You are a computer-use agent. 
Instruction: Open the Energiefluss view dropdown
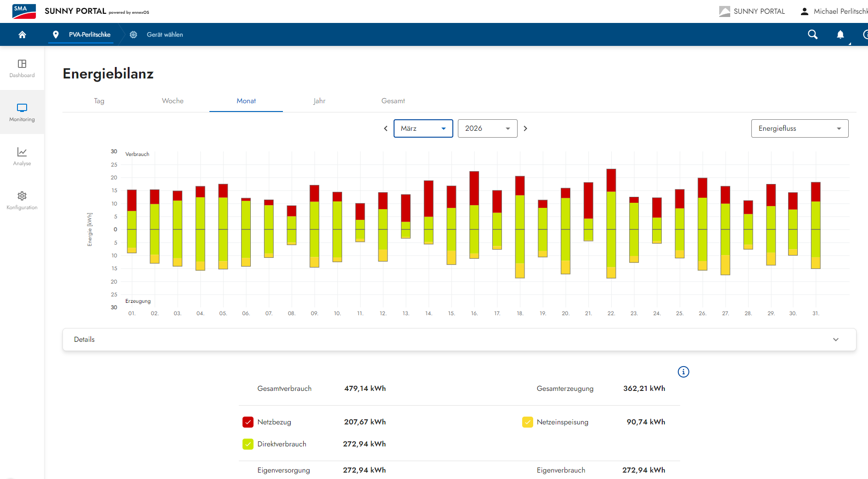pos(800,128)
